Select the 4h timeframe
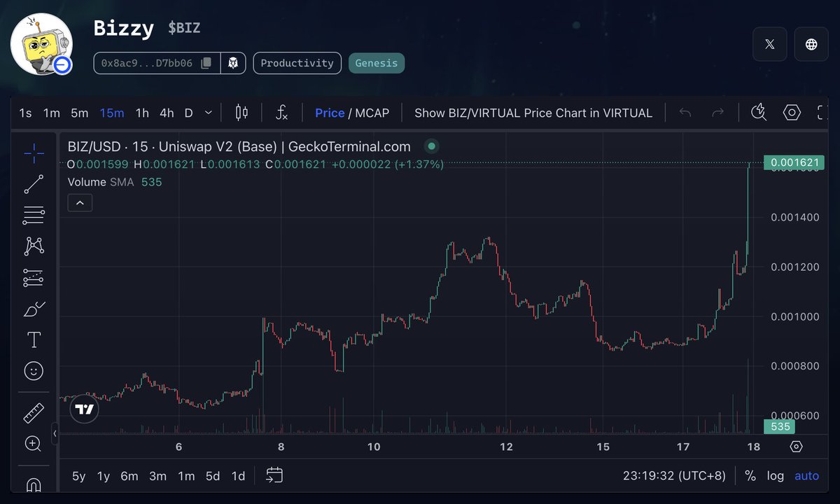 click(167, 113)
